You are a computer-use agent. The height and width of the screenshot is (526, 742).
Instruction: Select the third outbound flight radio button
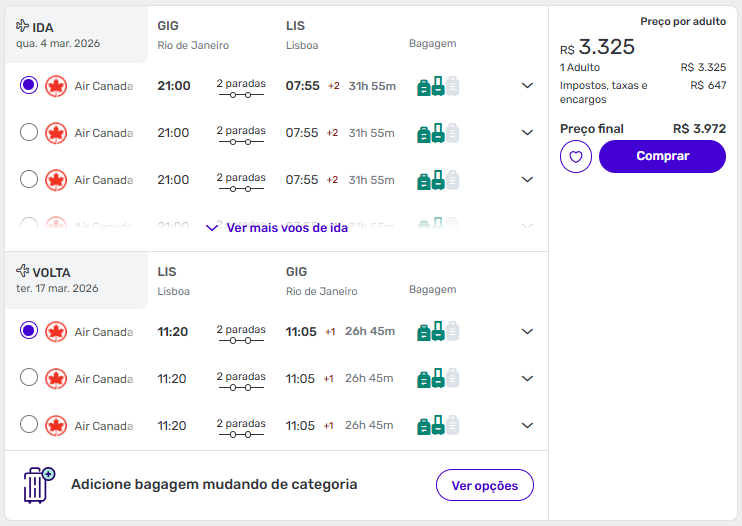pos(29,180)
